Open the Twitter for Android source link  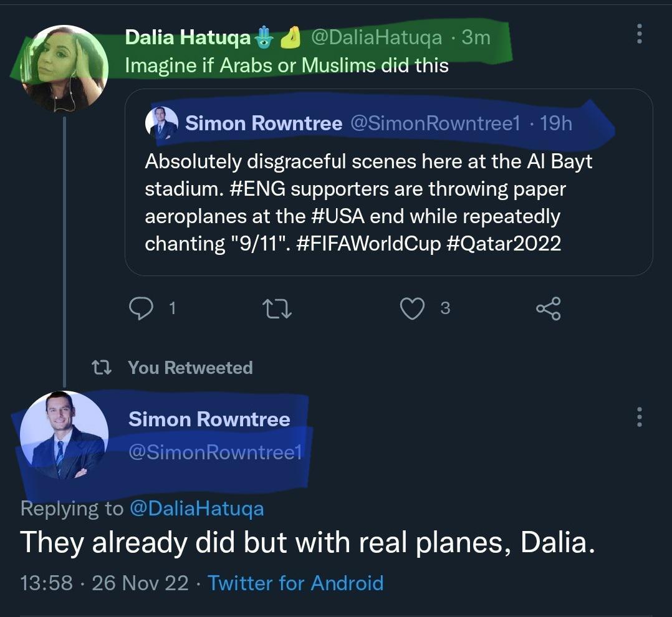(x=295, y=583)
